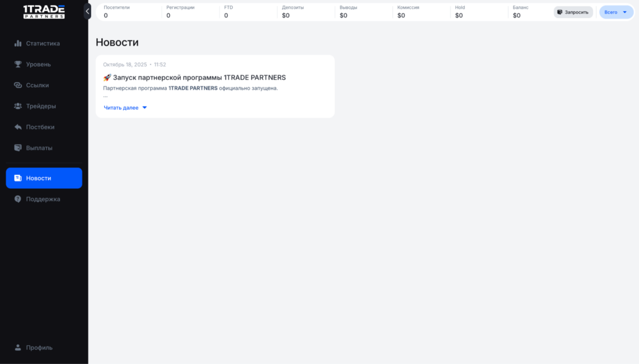Click the Запросить payout button
The height and width of the screenshot is (364, 639).
(573, 12)
